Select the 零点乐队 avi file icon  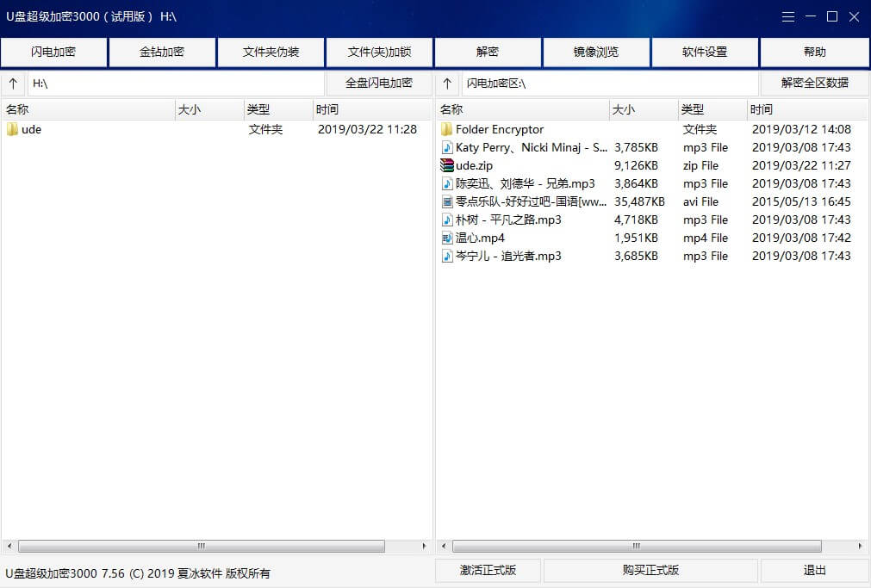point(448,201)
